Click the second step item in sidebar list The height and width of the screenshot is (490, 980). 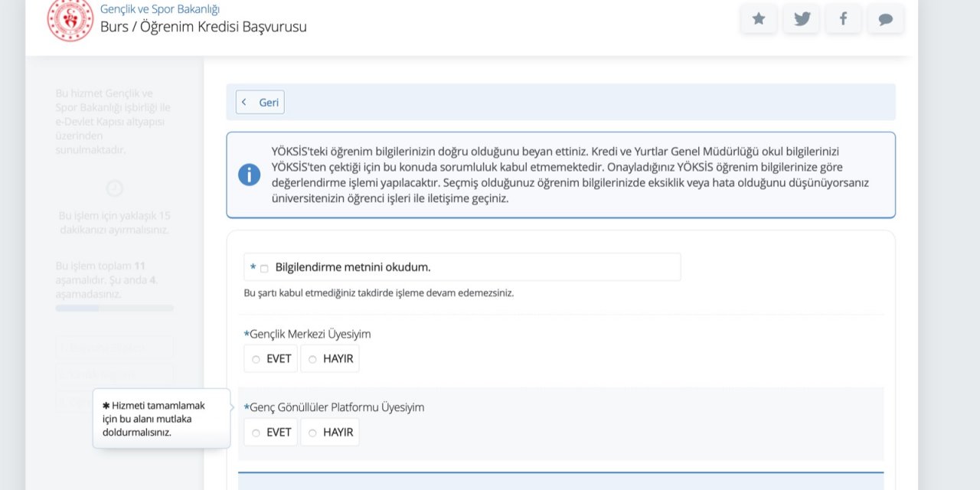click(114, 374)
